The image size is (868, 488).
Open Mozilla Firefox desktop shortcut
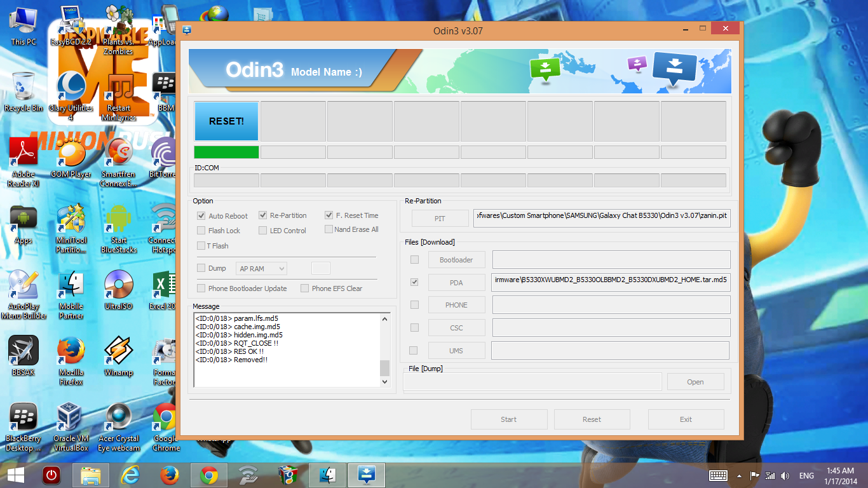click(x=71, y=361)
